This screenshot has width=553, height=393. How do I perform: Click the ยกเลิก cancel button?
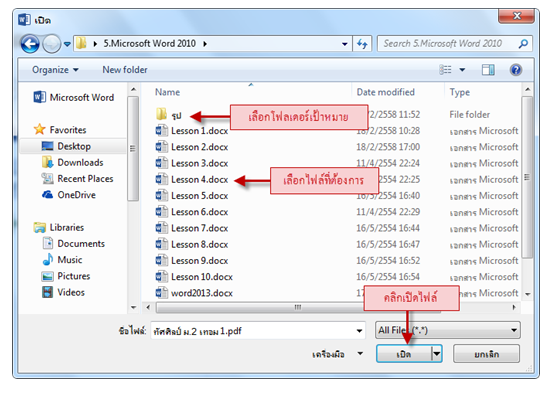click(486, 354)
